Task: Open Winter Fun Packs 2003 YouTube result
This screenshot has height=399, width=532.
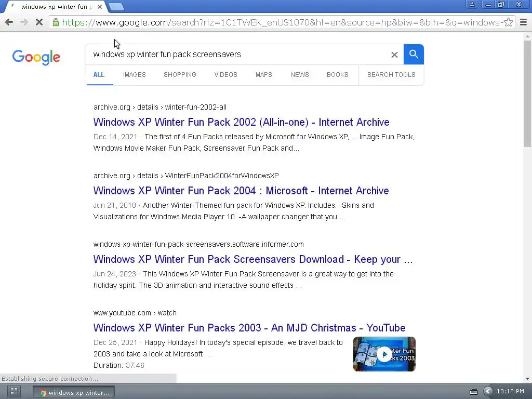Action: [x=249, y=328]
